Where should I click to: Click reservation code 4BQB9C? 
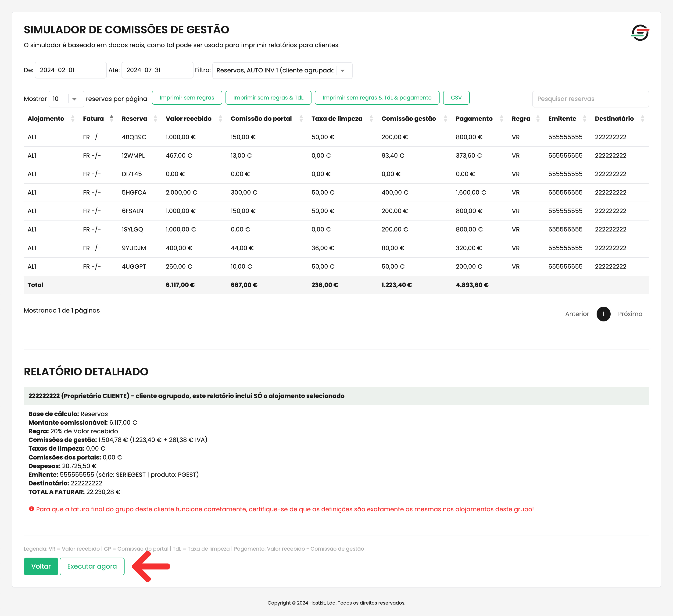point(134,137)
